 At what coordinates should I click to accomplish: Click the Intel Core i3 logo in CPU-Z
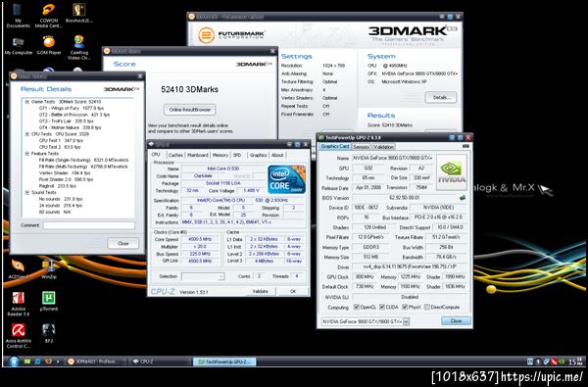286,179
